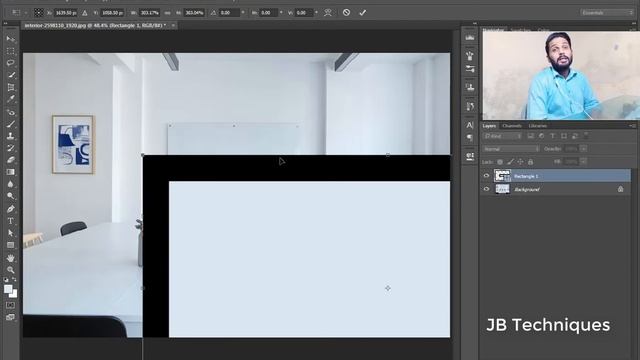Image resolution: width=640 pixels, height=360 pixels.
Task: Hide the Rectangle 1 layer
Action: click(x=486, y=176)
